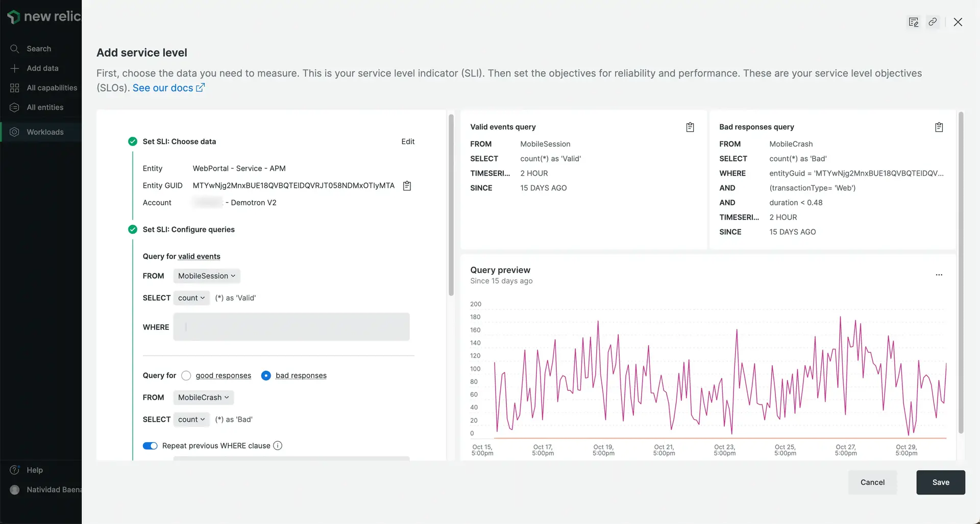Open the count dropdown for valid events
The height and width of the screenshot is (524, 980).
click(191, 298)
